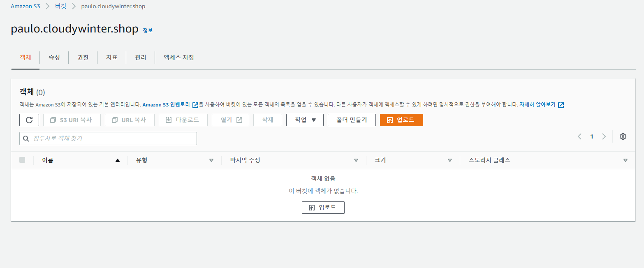Click the 삭제 button
Viewport: 644px width, 268px height.
(268, 120)
